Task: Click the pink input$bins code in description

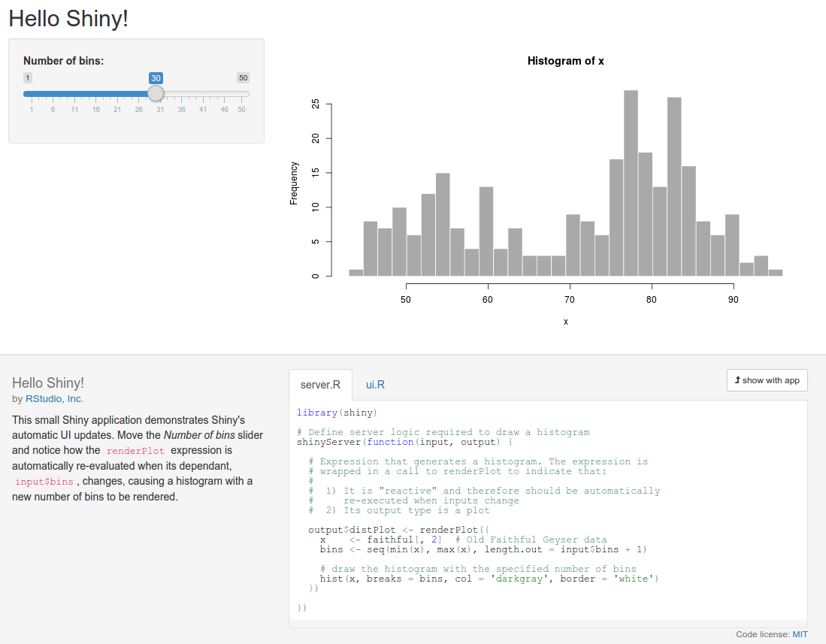Action: tap(44, 482)
